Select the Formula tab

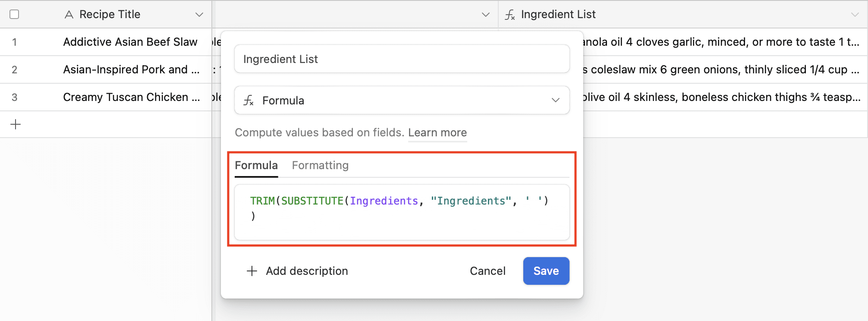256,165
